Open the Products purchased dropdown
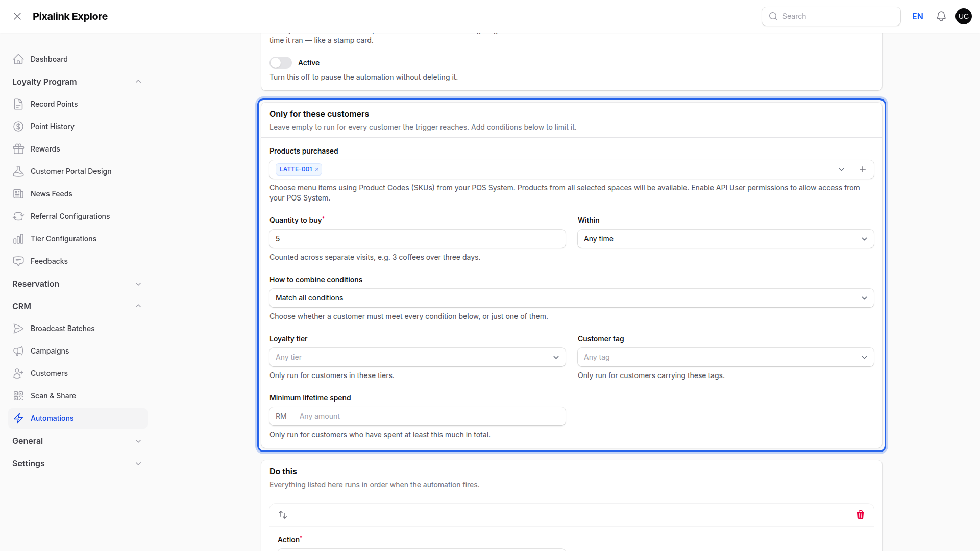The height and width of the screenshot is (551, 980). tap(560, 169)
